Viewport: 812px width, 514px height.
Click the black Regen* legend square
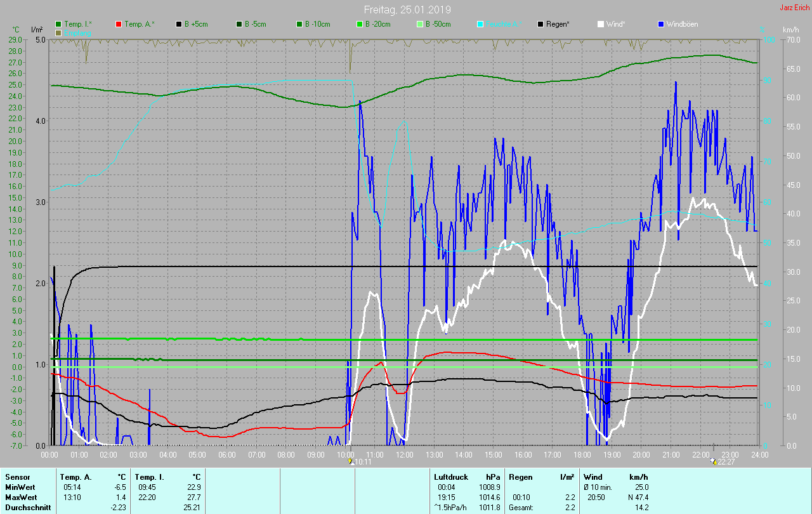point(540,24)
